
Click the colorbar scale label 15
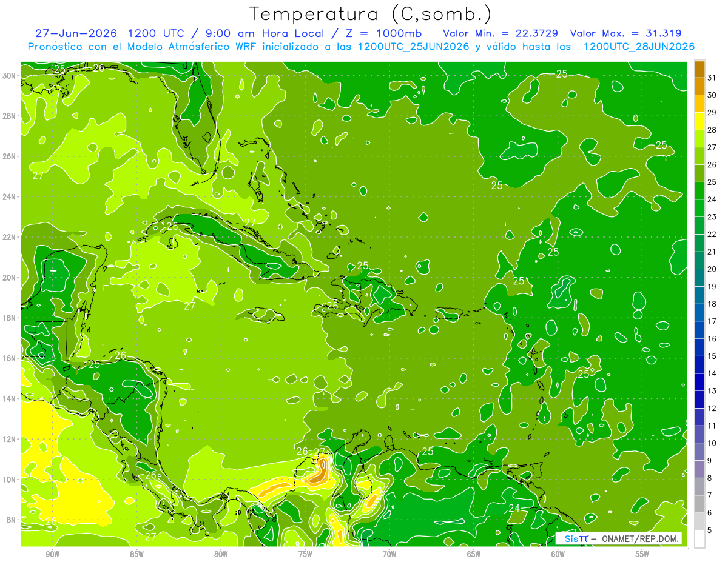(x=712, y=356)
